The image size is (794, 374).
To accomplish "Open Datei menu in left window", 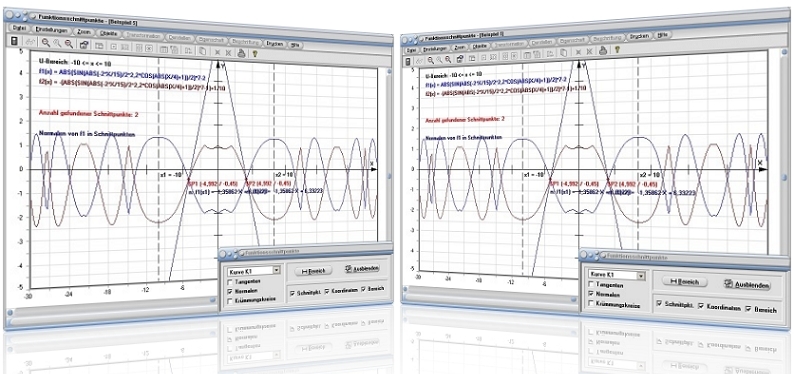I will [19, 28].
